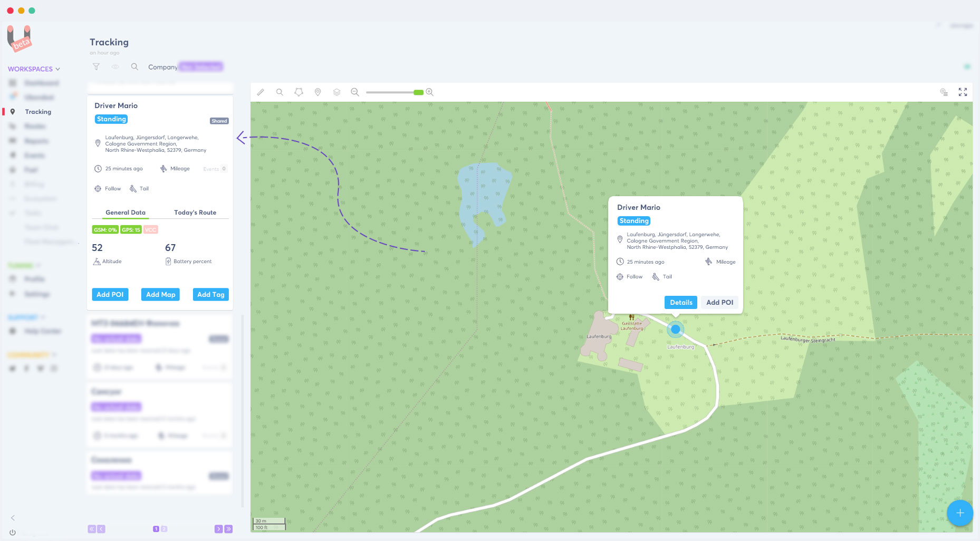Select the geofence polygon tool

[x=299, y=92]
